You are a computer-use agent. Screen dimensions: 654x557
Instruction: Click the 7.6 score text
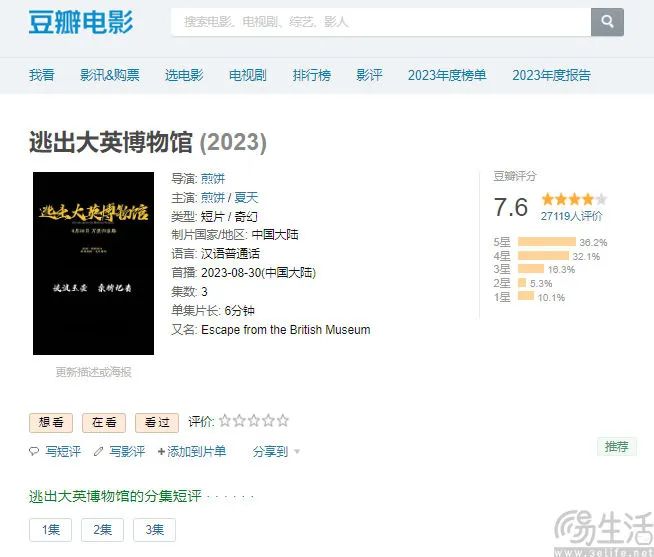(x=511, y=207)
